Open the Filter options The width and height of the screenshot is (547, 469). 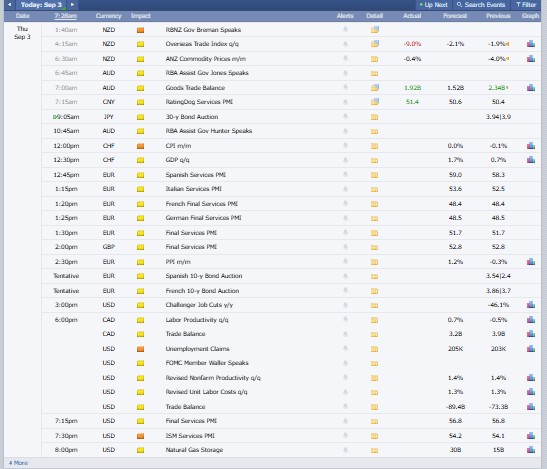[526, 5]
